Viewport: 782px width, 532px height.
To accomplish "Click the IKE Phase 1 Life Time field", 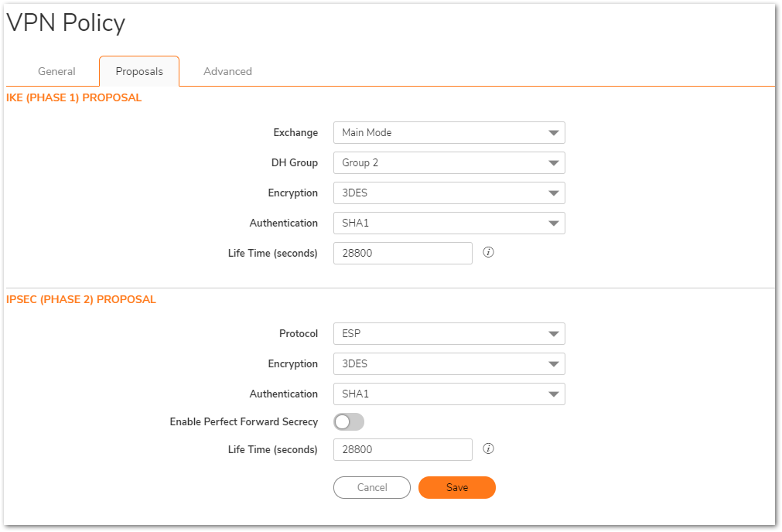I will click(402, 254).
